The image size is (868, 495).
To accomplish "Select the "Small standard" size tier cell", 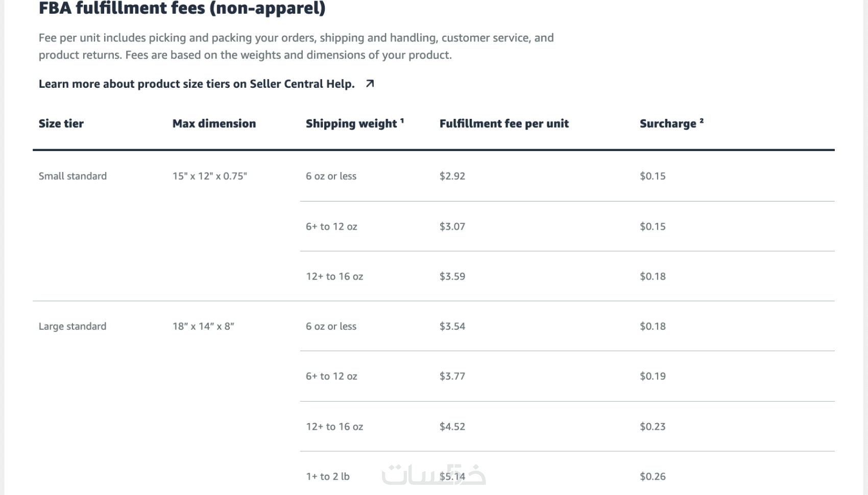I will (73, 176).
